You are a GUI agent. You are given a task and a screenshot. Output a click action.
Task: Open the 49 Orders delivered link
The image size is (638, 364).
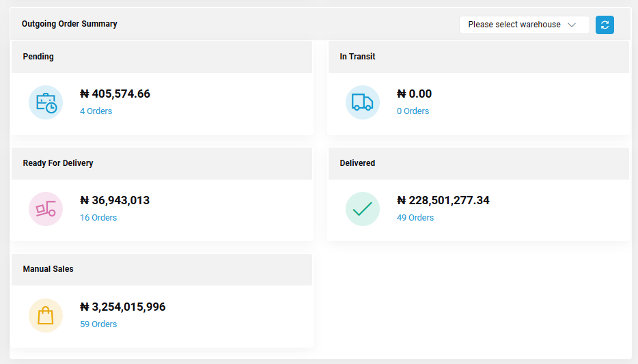coord(415,218)
